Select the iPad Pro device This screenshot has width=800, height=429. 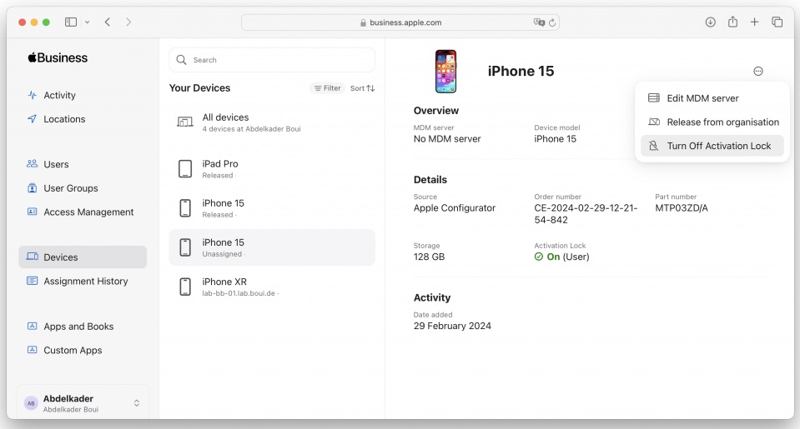pos(272,169)
